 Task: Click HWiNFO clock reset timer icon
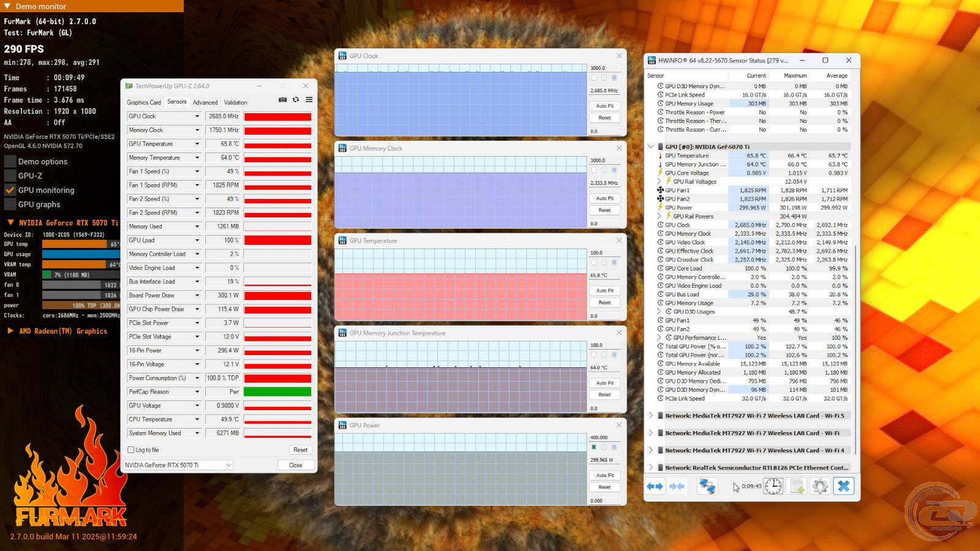[x=773, y=486]
